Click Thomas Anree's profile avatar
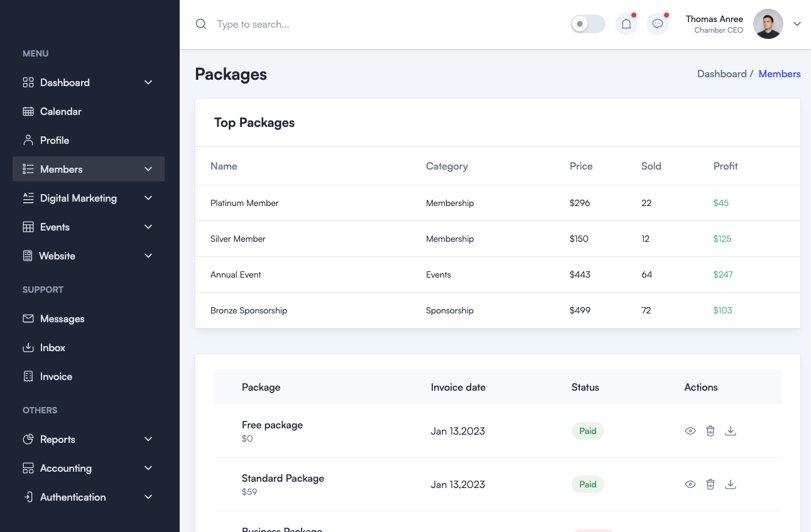 tap(768, 24)
